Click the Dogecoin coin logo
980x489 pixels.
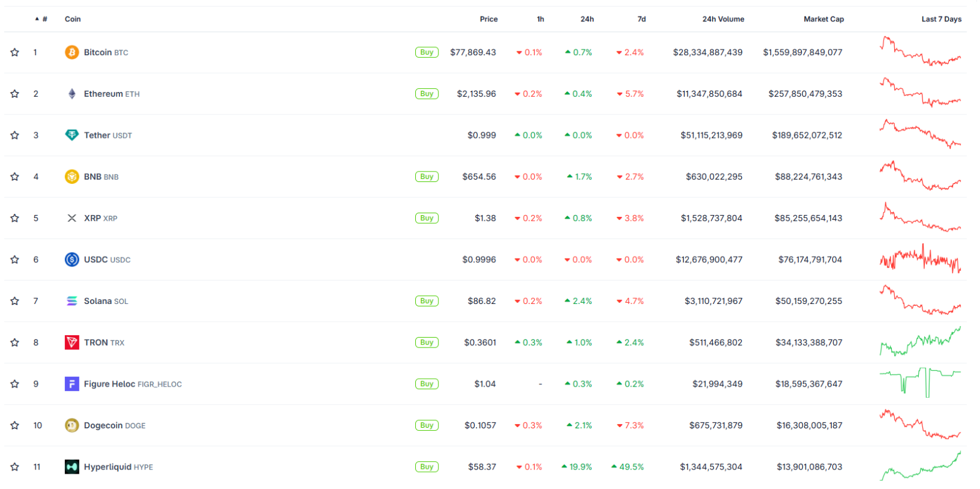pyautogui.click(x=72, y=425)
